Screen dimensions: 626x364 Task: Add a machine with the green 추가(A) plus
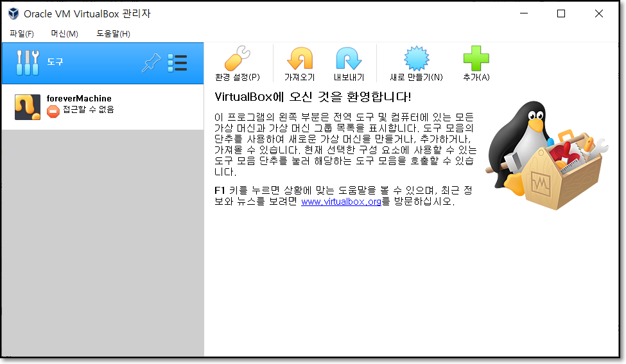click(x=476, y=58)
